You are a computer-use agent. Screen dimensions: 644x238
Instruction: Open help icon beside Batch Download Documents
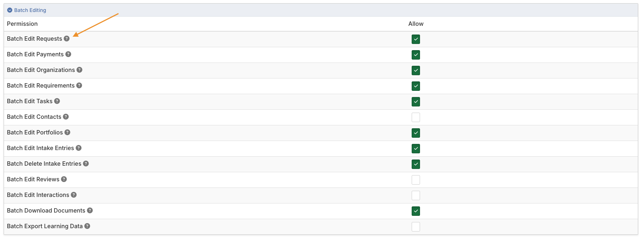[x=90, y=210]
